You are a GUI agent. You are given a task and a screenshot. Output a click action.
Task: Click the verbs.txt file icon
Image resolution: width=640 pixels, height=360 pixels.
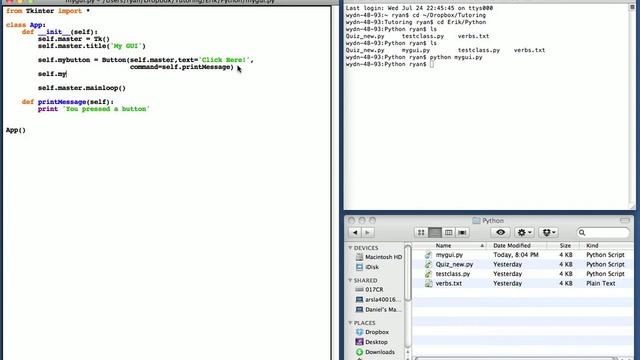click(428, 283)
